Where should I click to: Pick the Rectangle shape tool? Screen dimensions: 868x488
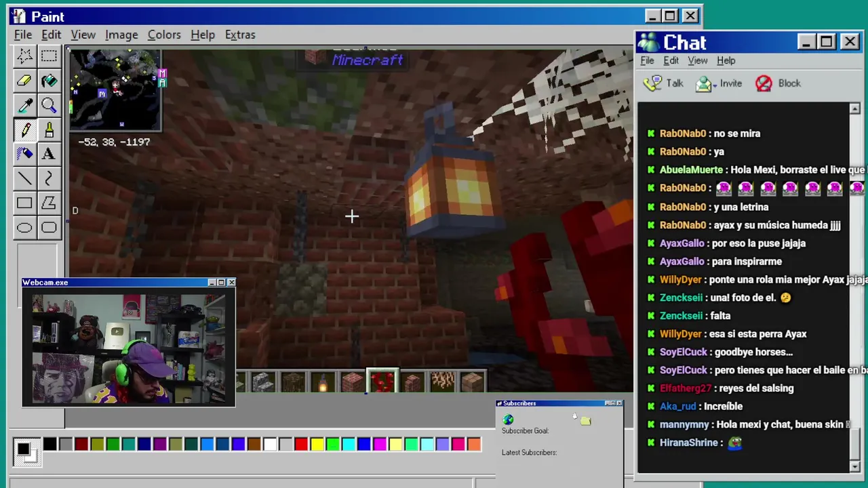click(25, 203)
